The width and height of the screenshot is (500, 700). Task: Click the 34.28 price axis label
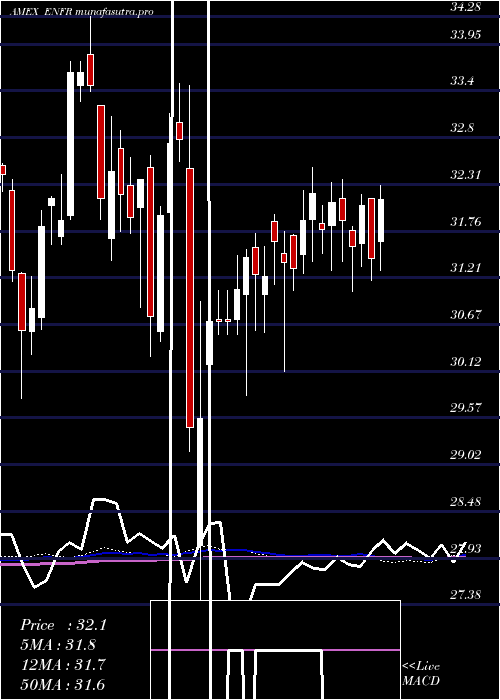(x=465, y=7)
